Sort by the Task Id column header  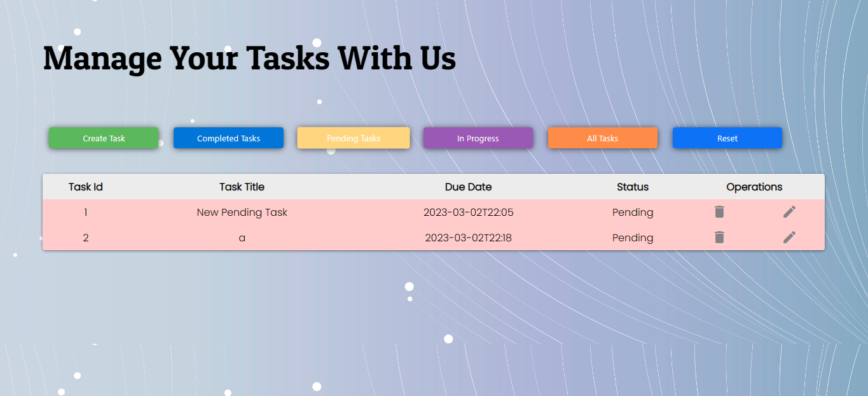click(x=85, y=187)
